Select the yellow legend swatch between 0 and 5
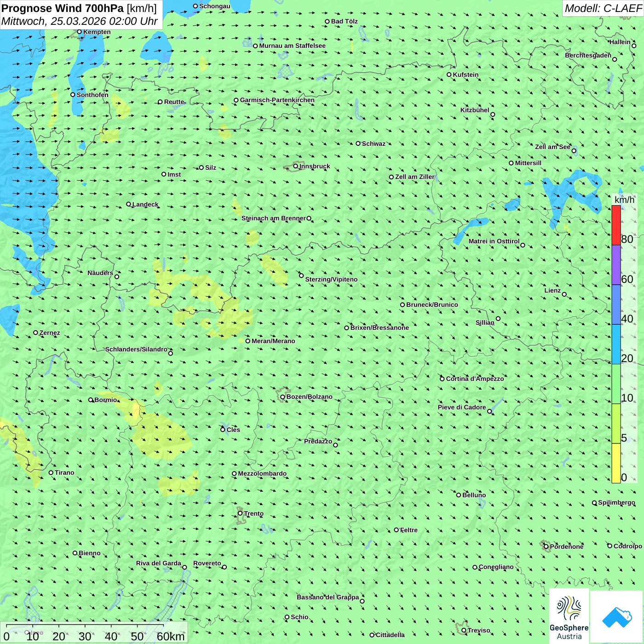This screenshot has width=644, height=644. (616, 463)
